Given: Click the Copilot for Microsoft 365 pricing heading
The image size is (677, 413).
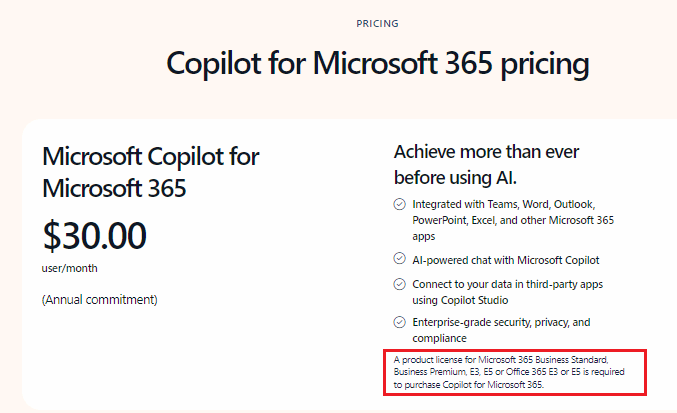Looking at the screenshot, I should (x=378, y=64).
